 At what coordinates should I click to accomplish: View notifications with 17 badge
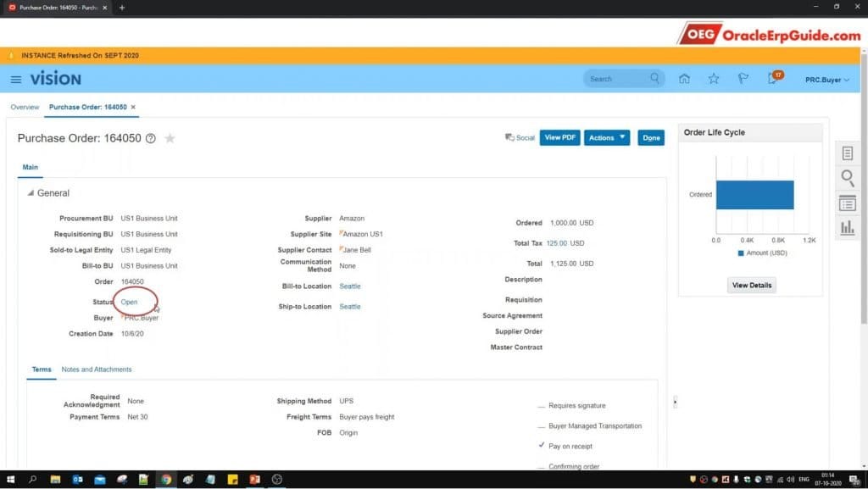(x=773, y=79)
